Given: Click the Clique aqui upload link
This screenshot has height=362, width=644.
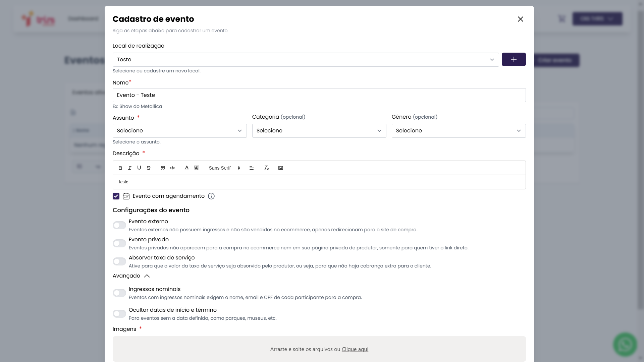Looking at the screenshot, I should (x=355, y=349).
